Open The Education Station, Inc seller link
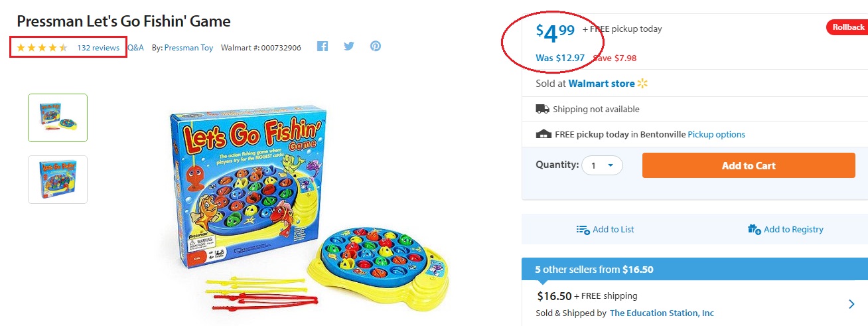 coord(662,313)
